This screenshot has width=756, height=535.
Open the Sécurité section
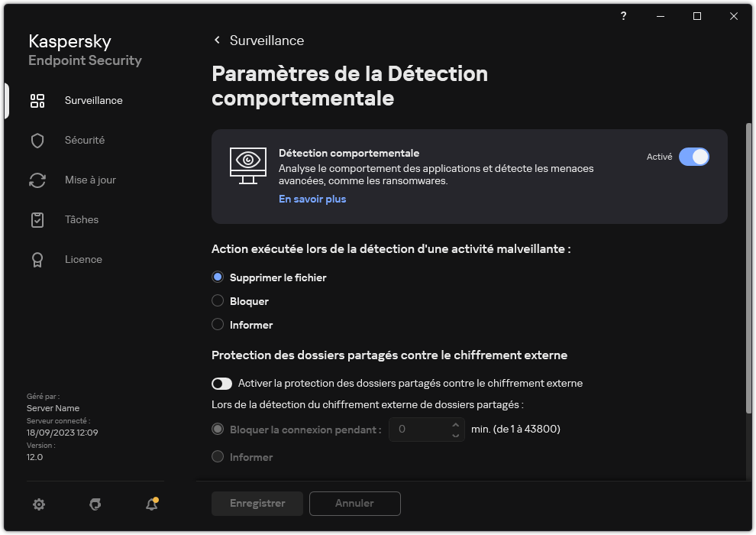coord(37,140)
